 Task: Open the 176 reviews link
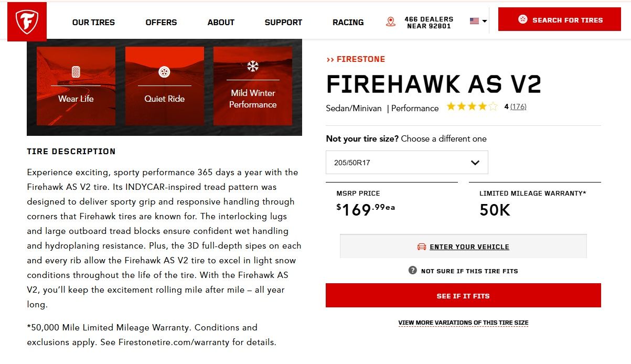518,106
